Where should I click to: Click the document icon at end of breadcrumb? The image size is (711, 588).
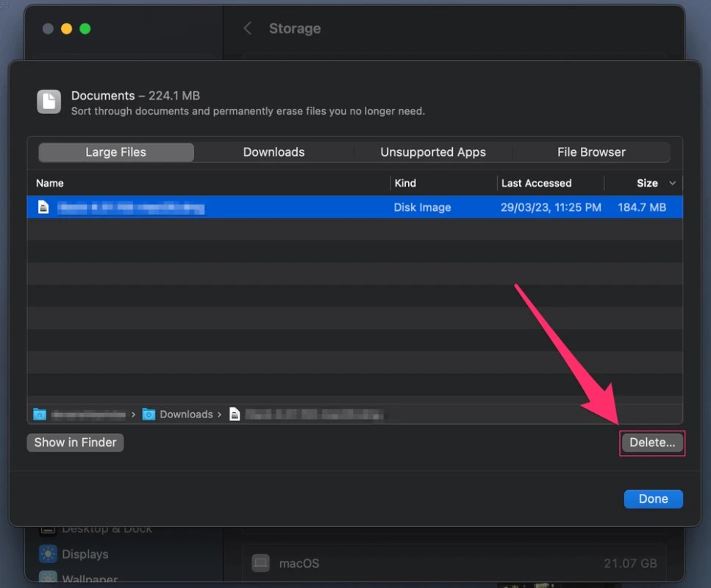tap(235, 414)
